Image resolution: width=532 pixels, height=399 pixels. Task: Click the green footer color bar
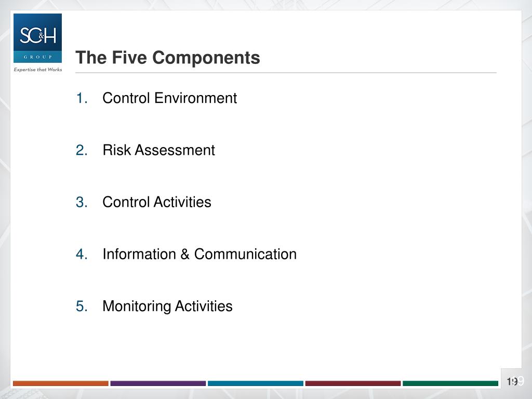point(450,383)
